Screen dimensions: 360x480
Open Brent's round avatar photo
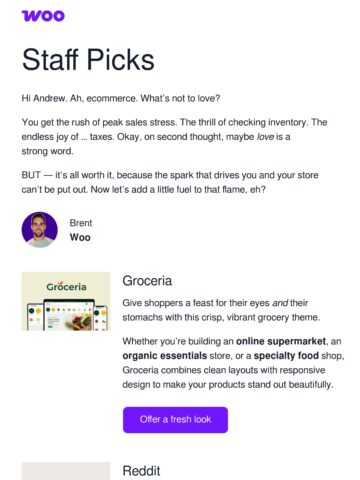[x=40, y=230]
